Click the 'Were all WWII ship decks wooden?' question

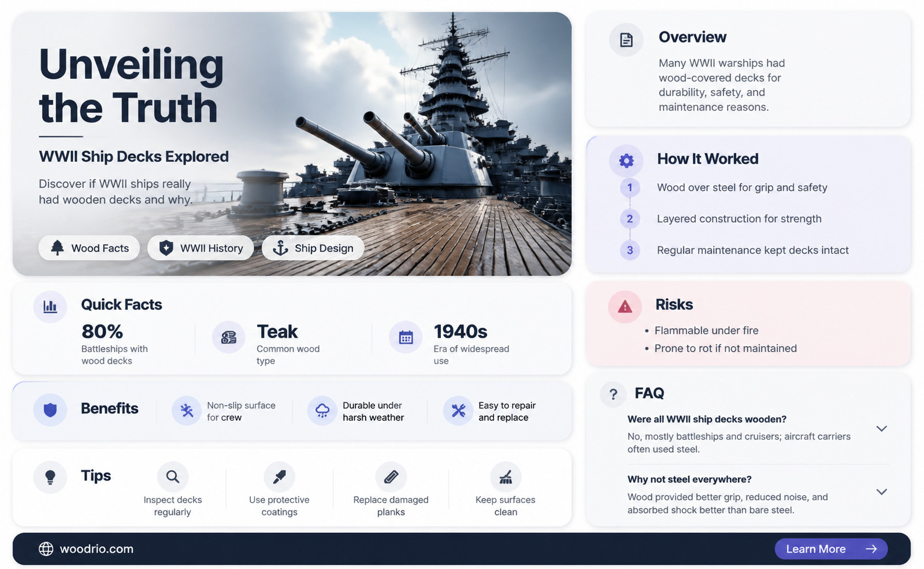(x=707, y=419)
